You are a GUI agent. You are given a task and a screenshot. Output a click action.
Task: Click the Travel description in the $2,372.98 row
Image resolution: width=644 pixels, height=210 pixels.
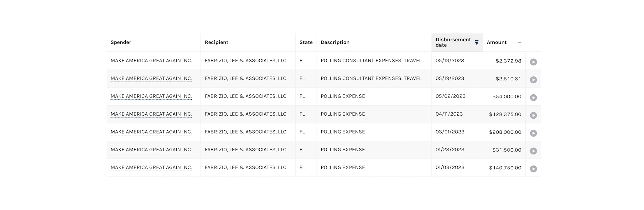[x=371, y=61]
